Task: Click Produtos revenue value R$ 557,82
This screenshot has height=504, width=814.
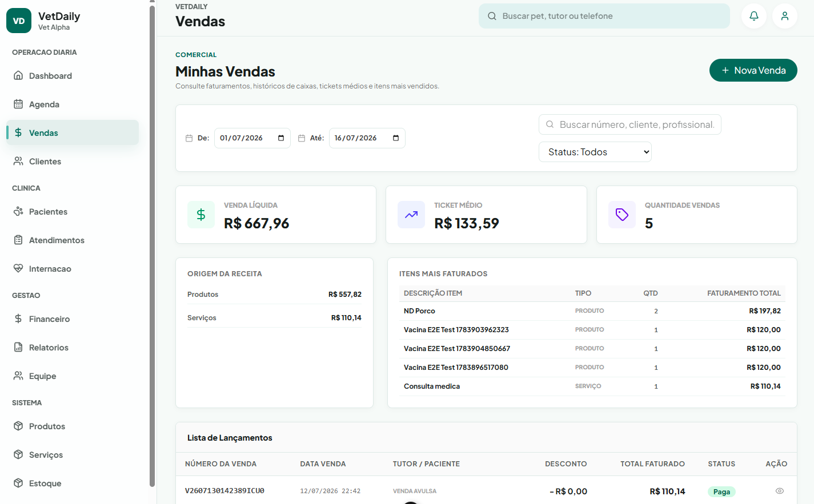Action: tap(345, 295)
